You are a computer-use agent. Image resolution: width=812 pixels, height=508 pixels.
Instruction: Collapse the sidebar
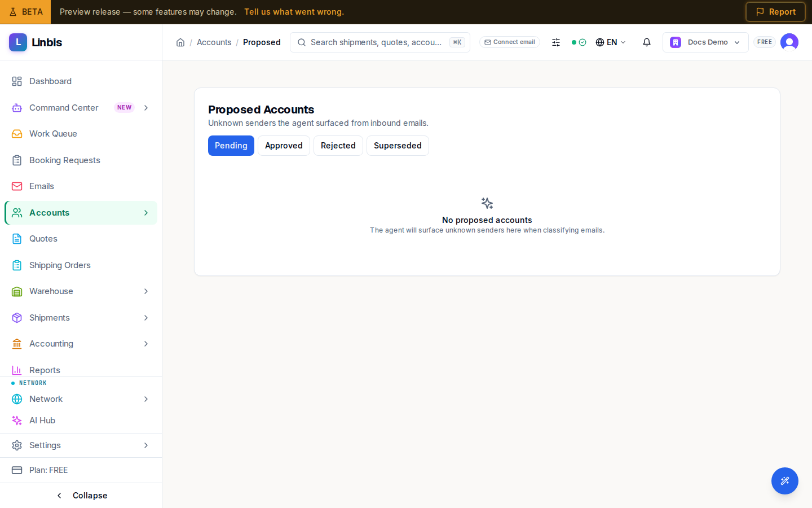click(81, 496)
